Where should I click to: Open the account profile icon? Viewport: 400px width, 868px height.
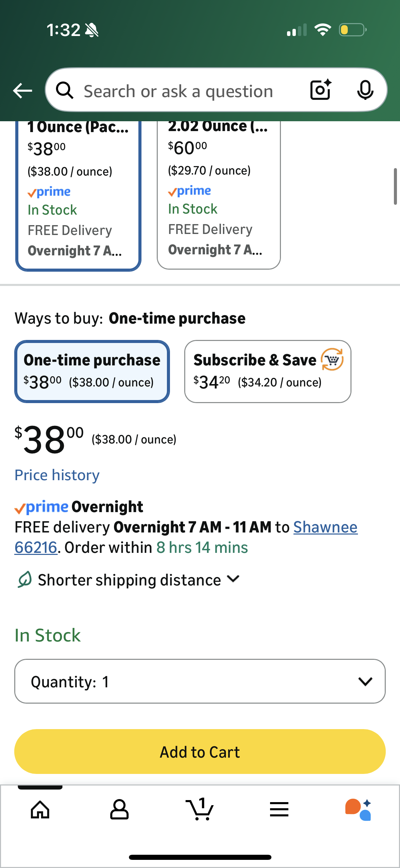pyautogui.click(x=119, y=810)
